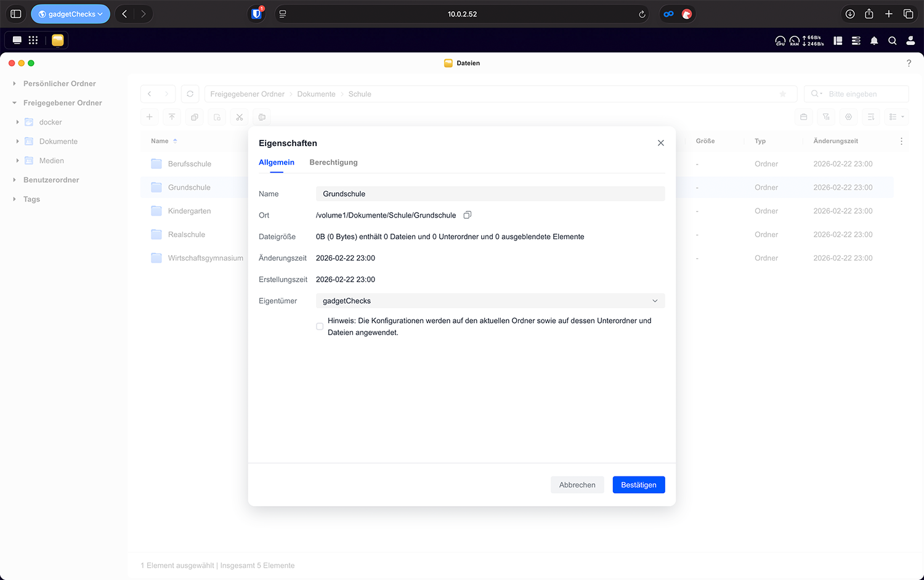Click the search magnifier in system bar
Viewport: 924px width, 580px height.
[892, 41]
